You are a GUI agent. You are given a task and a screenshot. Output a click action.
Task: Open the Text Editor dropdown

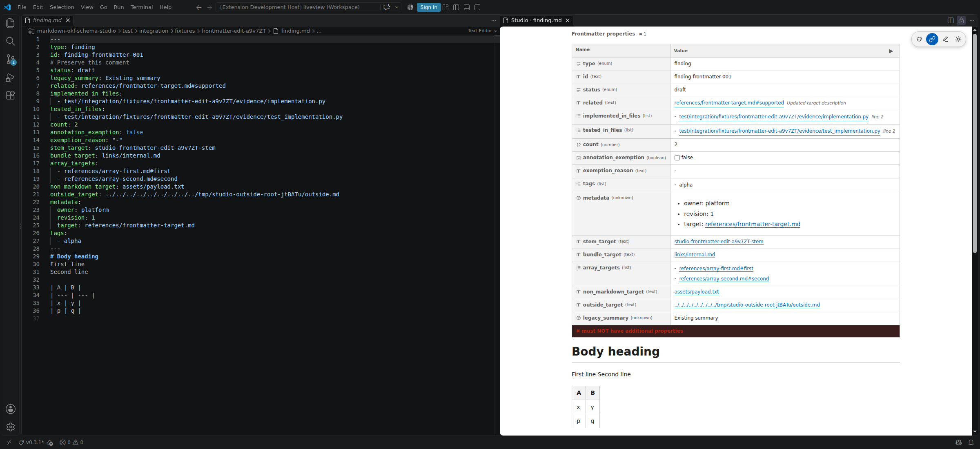click(x=482, y=31)
